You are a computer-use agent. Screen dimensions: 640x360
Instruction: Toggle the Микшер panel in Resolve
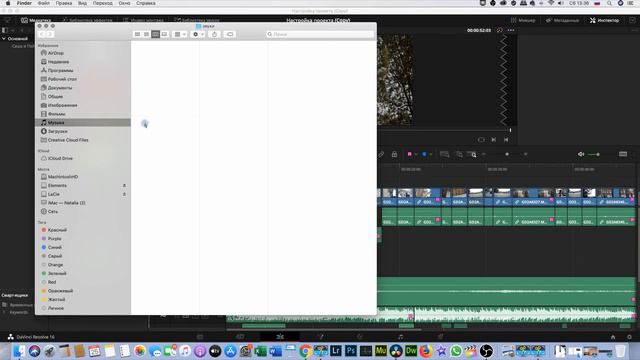(x=523, y=20)
